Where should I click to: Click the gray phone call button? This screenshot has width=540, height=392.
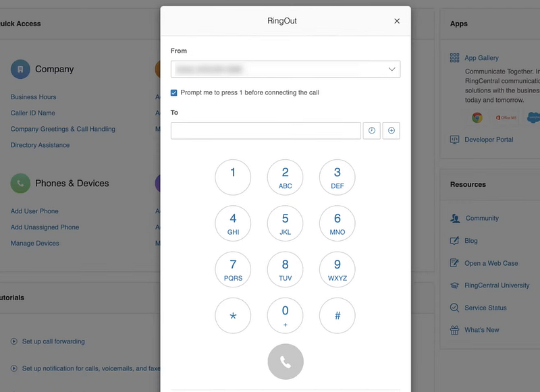click(x=286, y=362)
